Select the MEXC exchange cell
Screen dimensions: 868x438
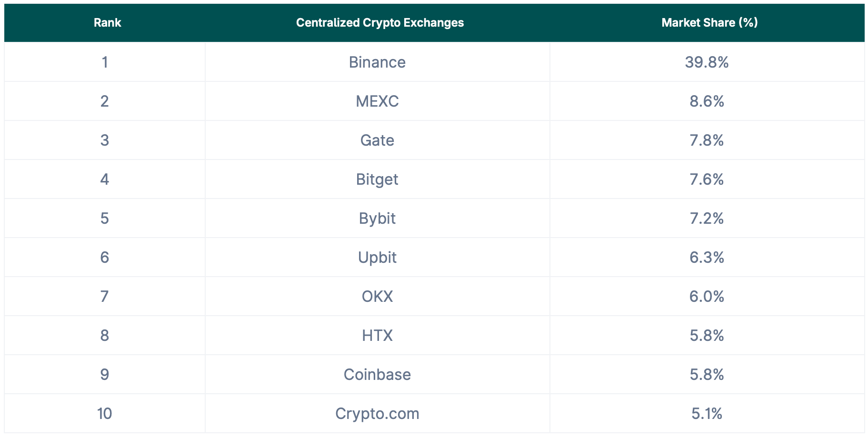[377, 101]
